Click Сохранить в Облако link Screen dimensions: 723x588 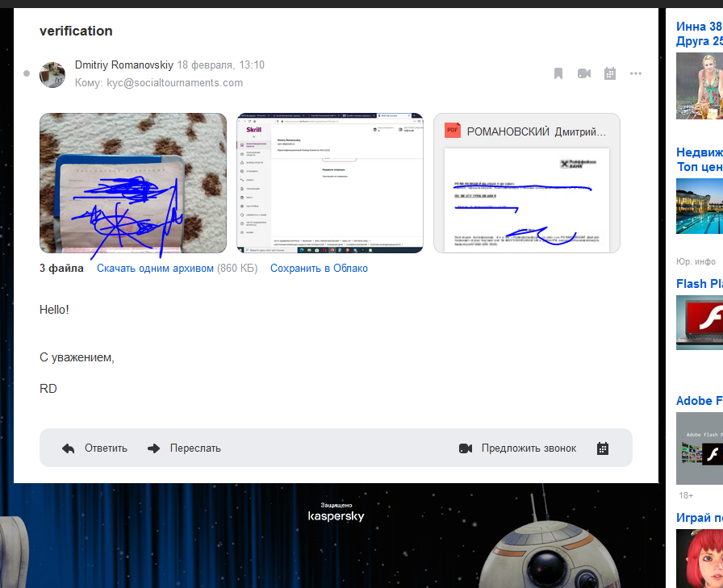tap(319, 269)
